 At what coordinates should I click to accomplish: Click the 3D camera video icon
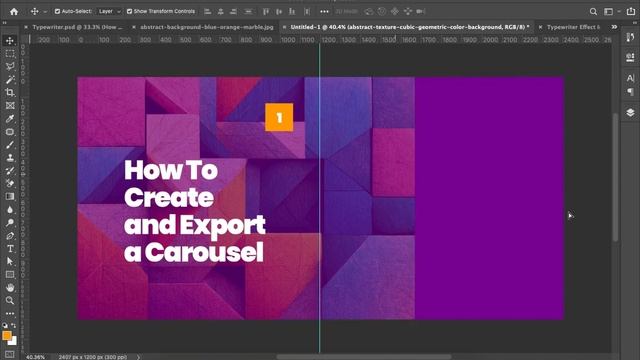(x=421, y=11)
